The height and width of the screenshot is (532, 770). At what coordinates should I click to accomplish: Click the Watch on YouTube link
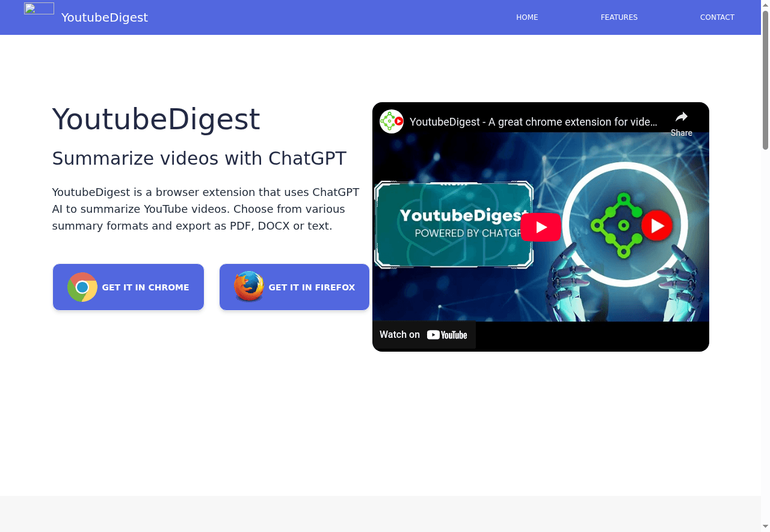[423, 335]
